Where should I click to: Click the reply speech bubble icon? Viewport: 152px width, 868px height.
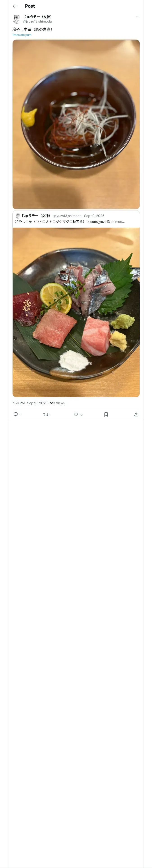(16, 414)
